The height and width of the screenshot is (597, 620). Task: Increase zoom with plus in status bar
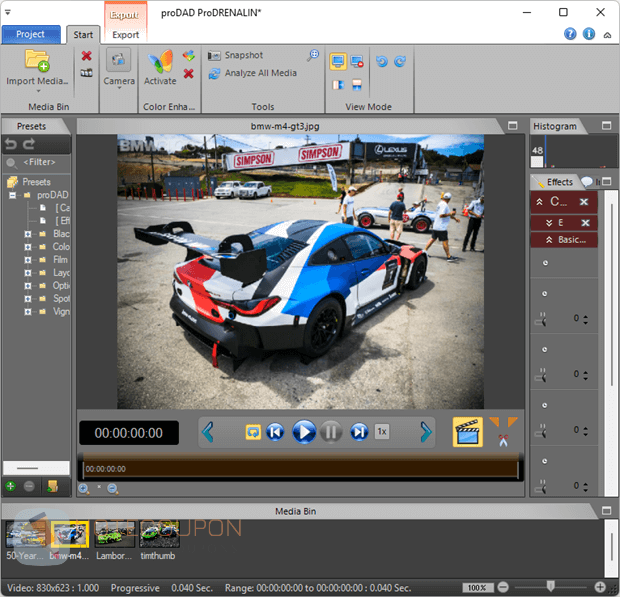599,587
